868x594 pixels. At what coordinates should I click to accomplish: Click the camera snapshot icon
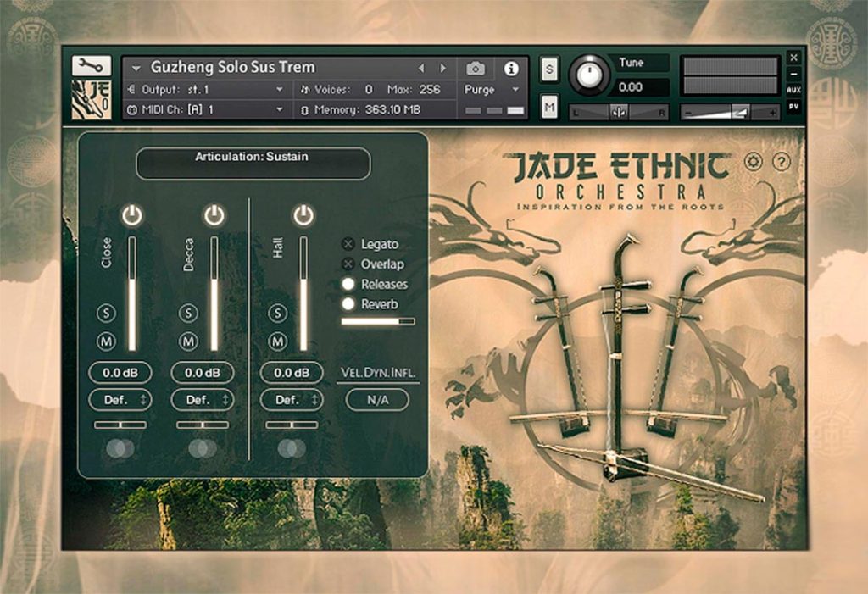475,69
